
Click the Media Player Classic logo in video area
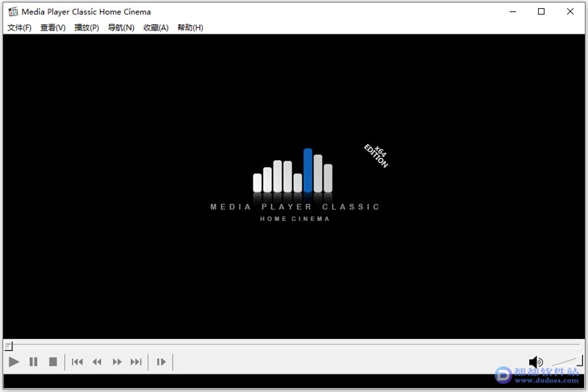pos(295,185)
